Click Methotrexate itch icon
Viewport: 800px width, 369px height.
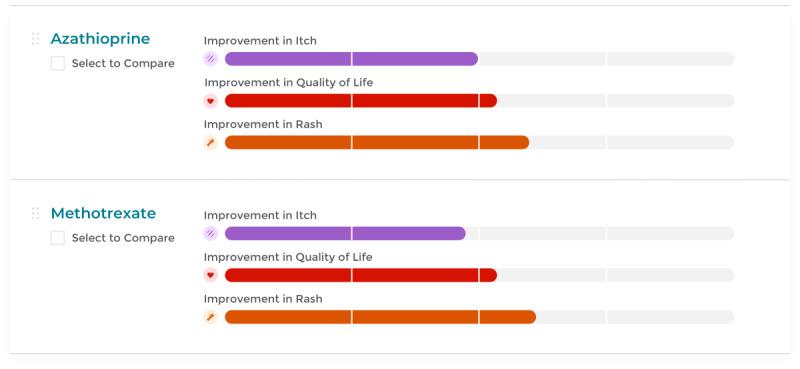[x=211, y=234]
